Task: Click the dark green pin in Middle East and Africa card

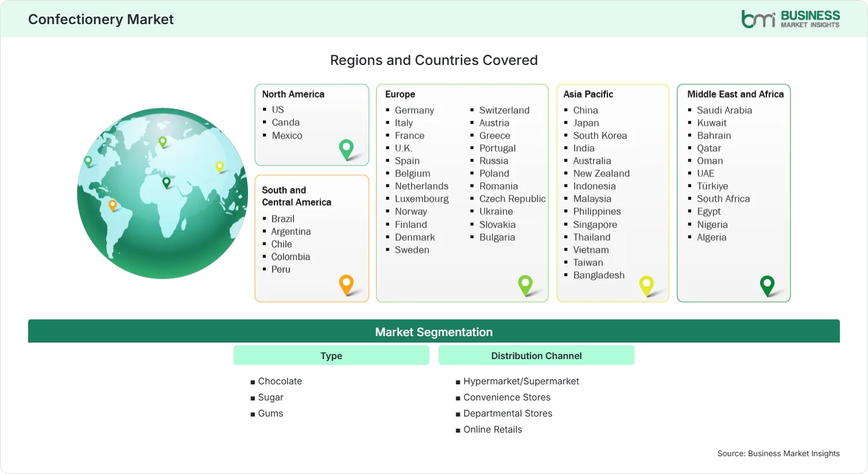Action: (x=767, y=286)
